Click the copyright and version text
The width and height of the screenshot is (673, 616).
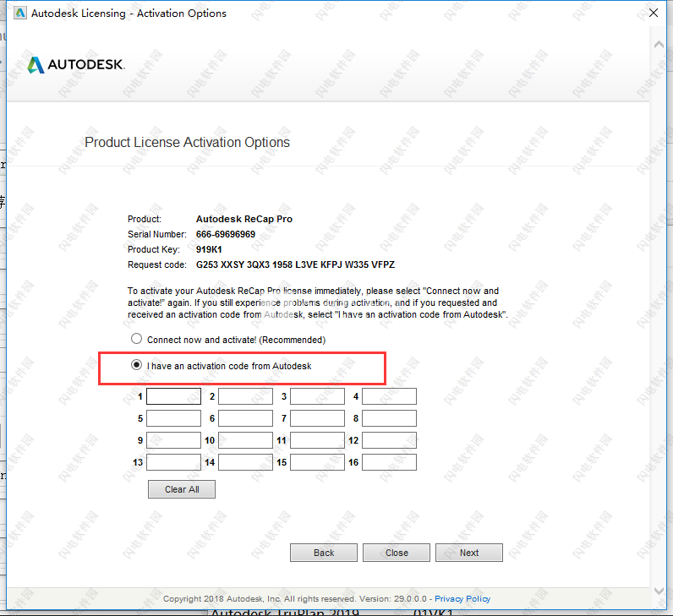295,599
